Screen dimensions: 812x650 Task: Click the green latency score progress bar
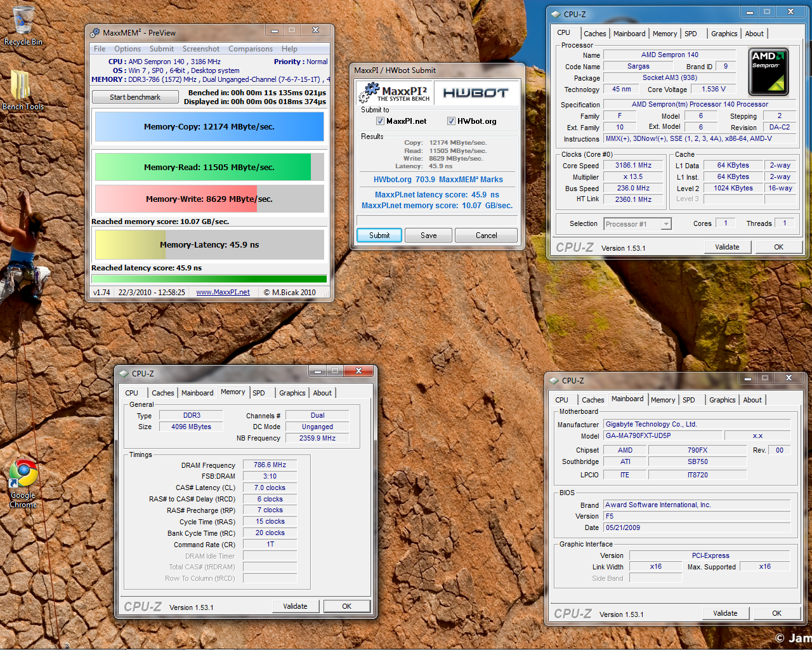(x=209, y=279)
